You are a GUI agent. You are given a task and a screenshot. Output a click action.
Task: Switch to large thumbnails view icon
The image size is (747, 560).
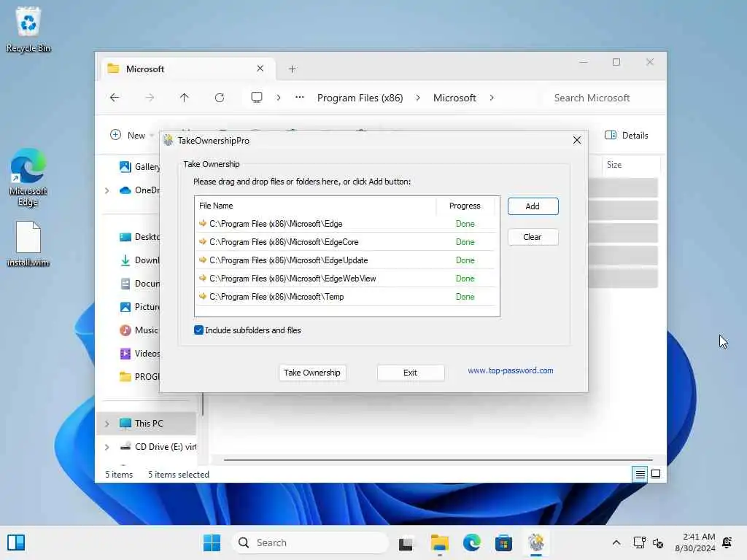656,474
